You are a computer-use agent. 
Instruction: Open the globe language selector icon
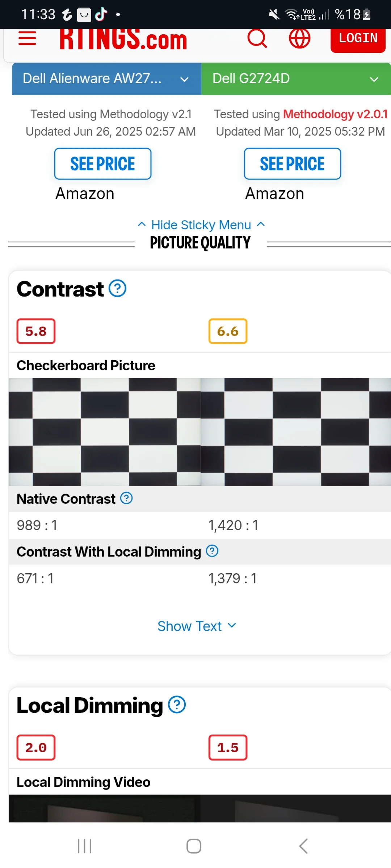tap(299, 38)
